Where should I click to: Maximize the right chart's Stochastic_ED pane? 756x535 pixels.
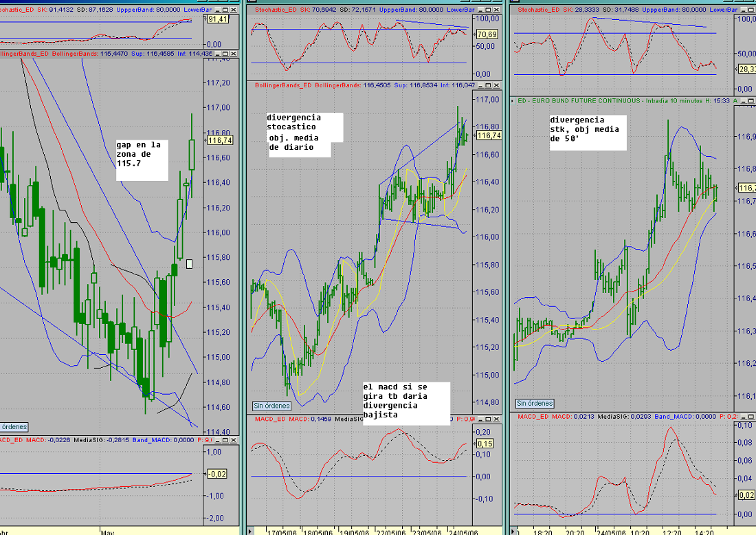[751, 10]
